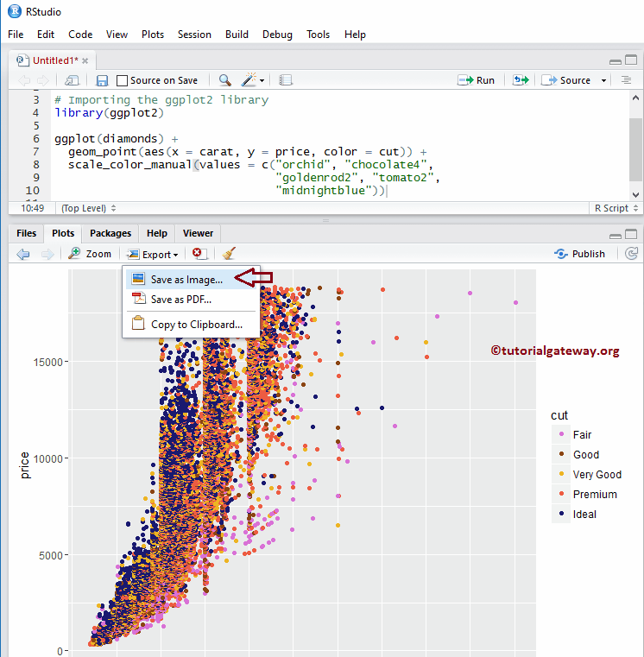Click the refresh plot icon
The image size is (644, 657).
631,254
